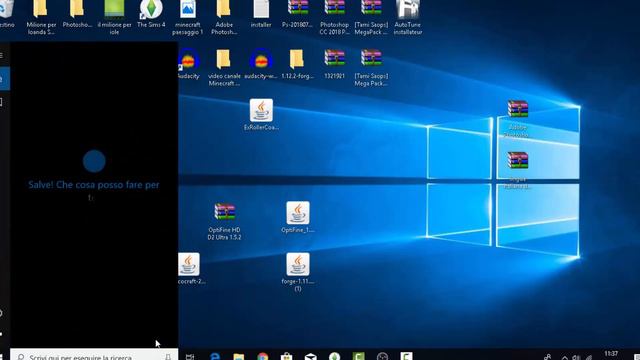The width and height of the screenshot is (640, 360).
Task: Open the Mail app from the taskbar
Action: click(311, 357)
